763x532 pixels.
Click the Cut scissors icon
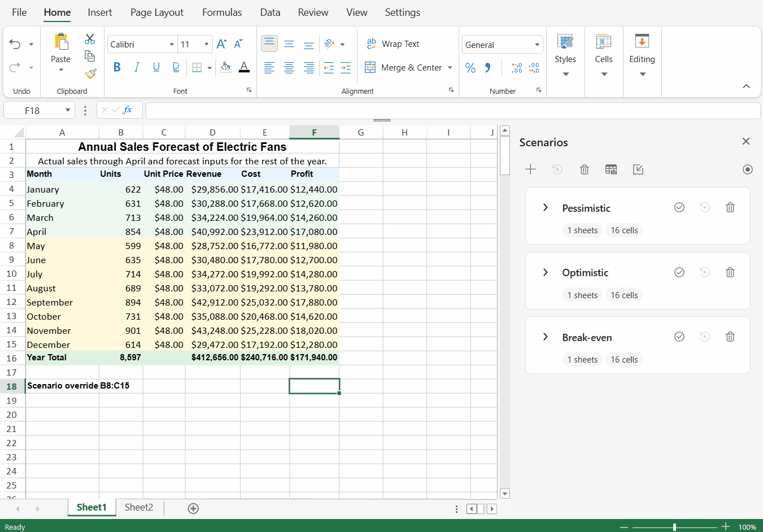90,39
